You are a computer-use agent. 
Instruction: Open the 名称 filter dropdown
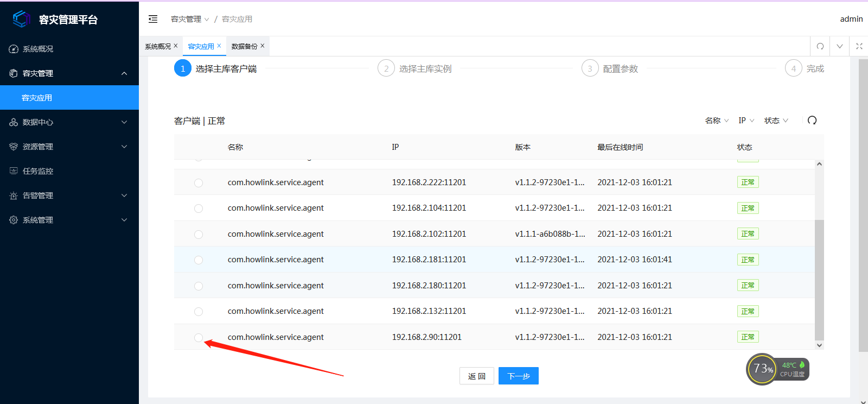(717, 121)
